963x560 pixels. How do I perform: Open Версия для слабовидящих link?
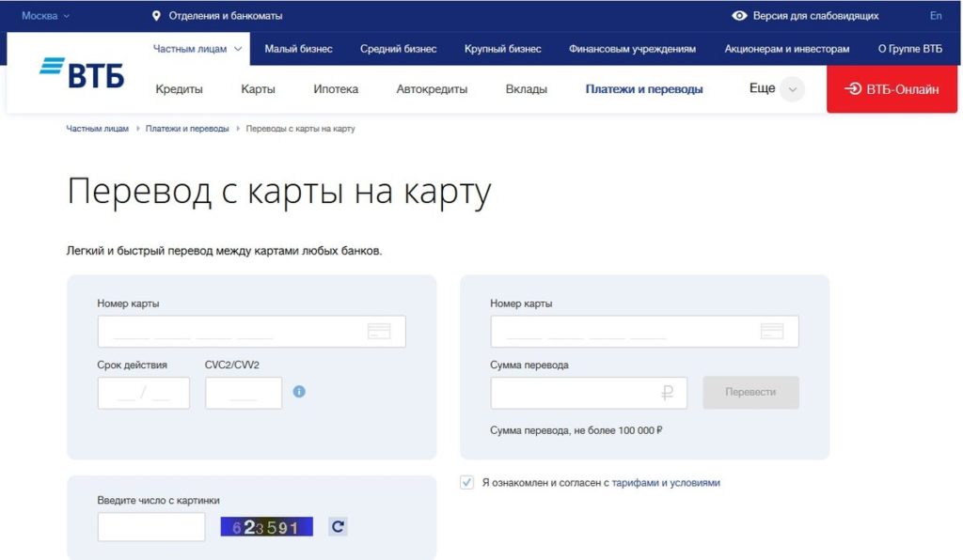(x=815, y=16)
